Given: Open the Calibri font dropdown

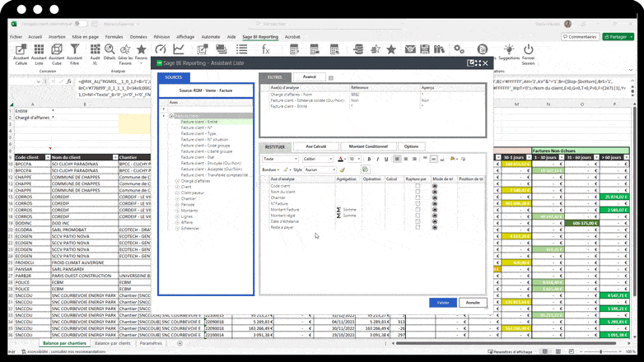Looking at the screenshot, I should tap(318, 160).
